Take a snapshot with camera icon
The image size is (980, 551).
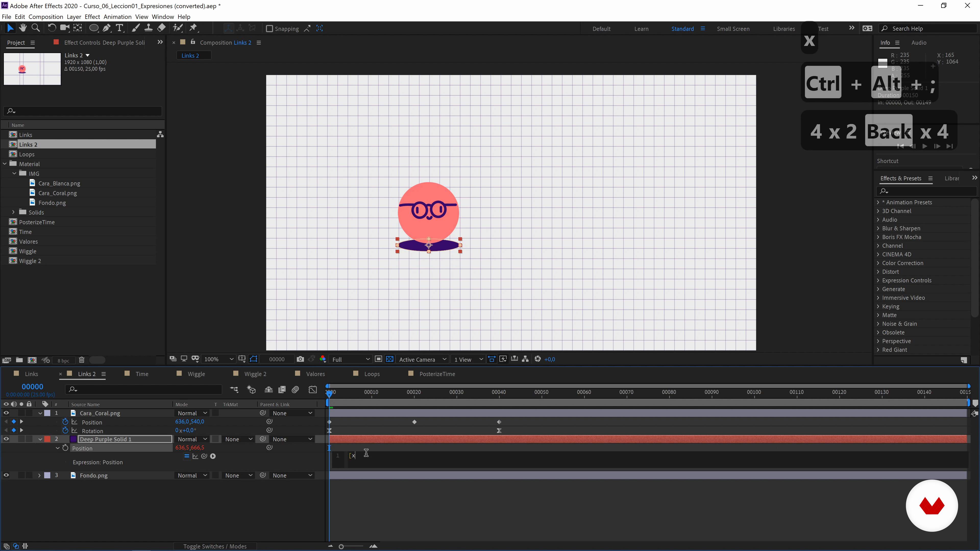[300, 359]
